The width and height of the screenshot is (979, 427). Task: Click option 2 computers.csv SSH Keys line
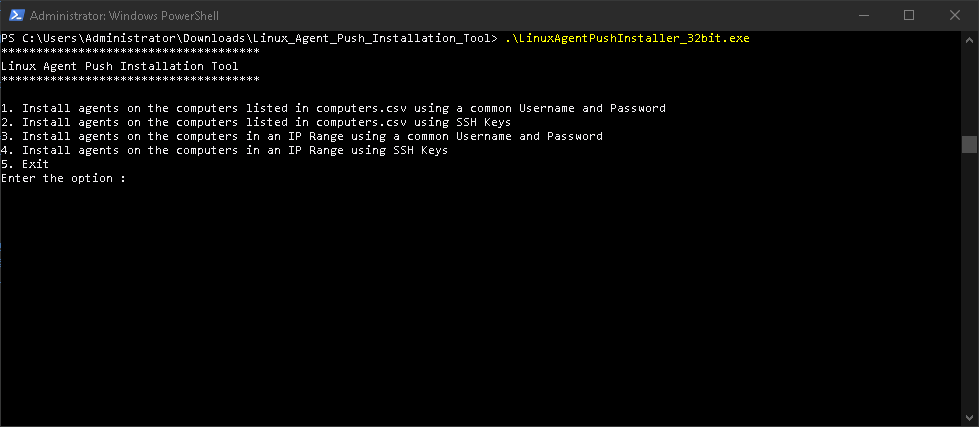coord(256,122)
